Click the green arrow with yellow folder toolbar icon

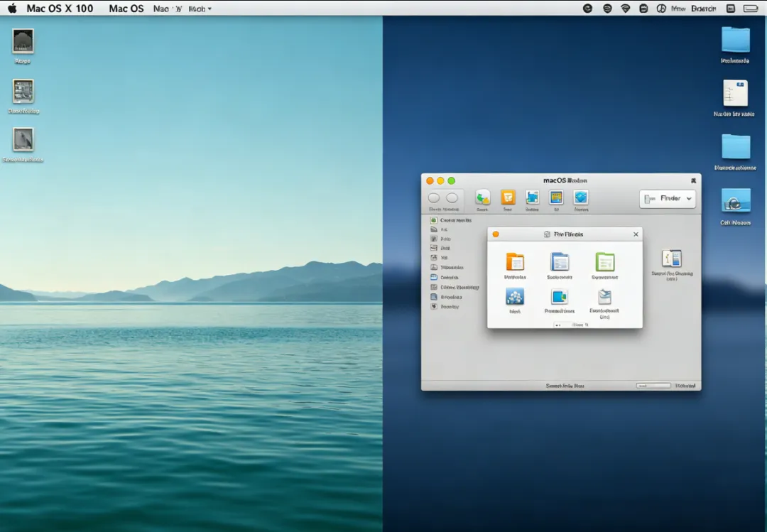(x=482, y=197)
